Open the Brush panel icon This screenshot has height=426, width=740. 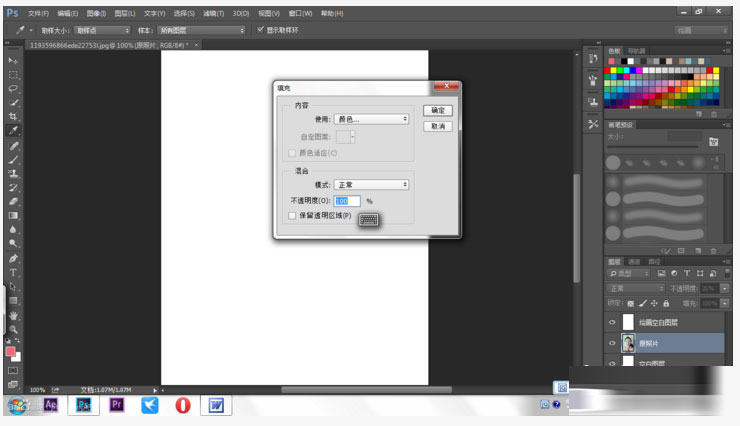tap(593, 80)
